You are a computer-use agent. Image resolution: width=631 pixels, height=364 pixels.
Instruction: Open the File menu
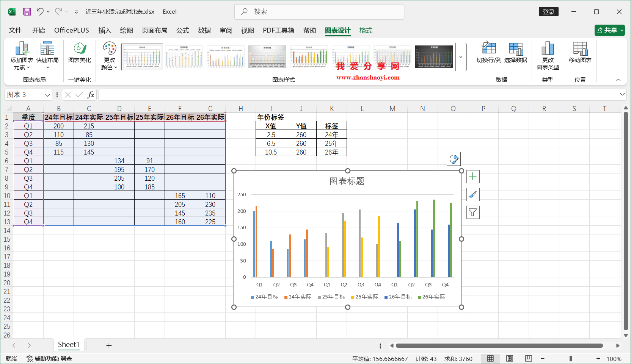[15, 30]
